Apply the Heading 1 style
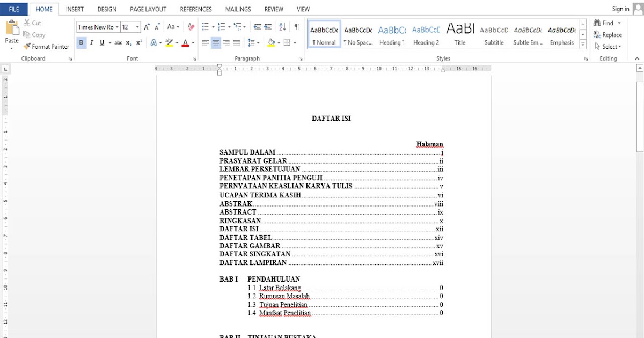 tap(392, 35)
